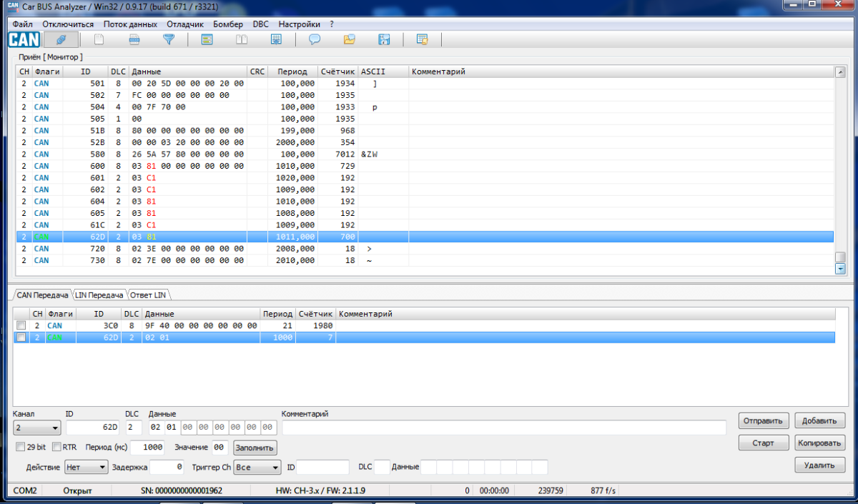Enable the 29 bit checkbox

[x=21, y=447]
